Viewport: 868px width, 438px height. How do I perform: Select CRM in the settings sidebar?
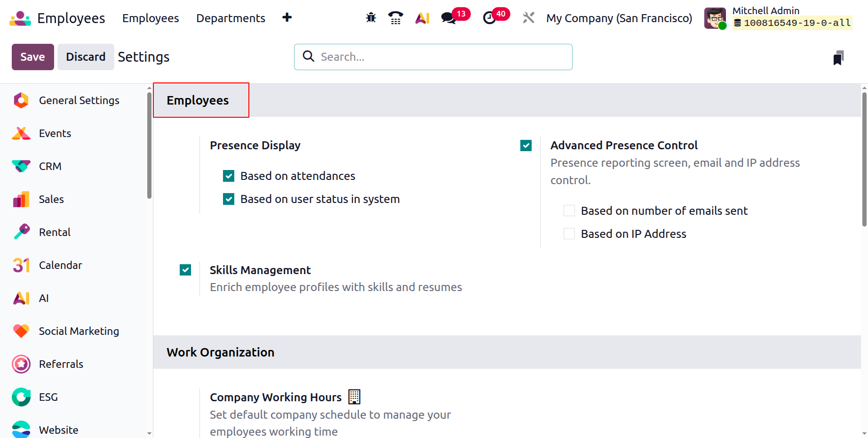(50, 166)
